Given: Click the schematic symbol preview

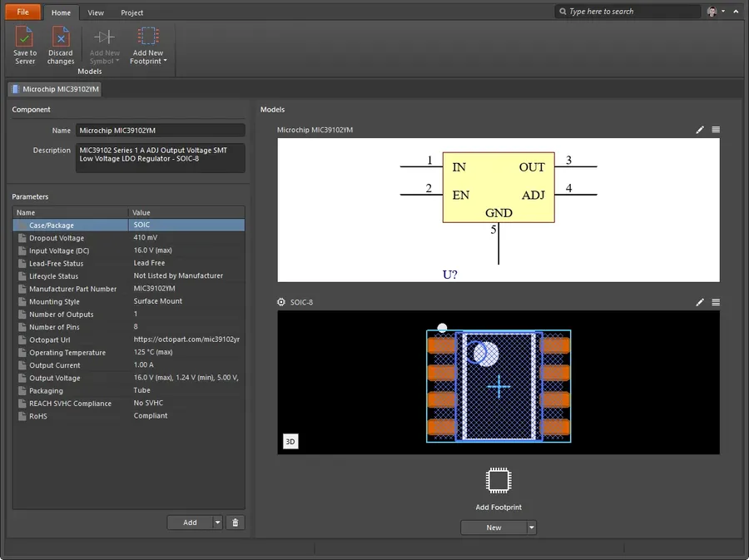Looking at the screenshot, I should [x=499, y=210].
